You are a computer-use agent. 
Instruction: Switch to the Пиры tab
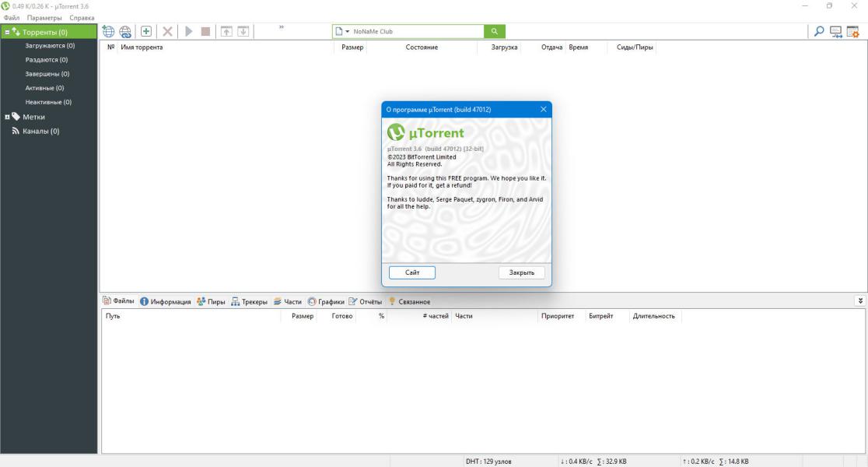click(x=211, y=301)
